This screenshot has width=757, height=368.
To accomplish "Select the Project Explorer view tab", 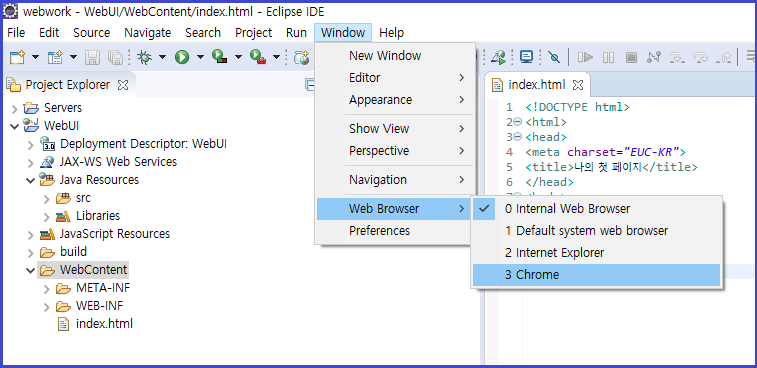I will coord(68,85).
